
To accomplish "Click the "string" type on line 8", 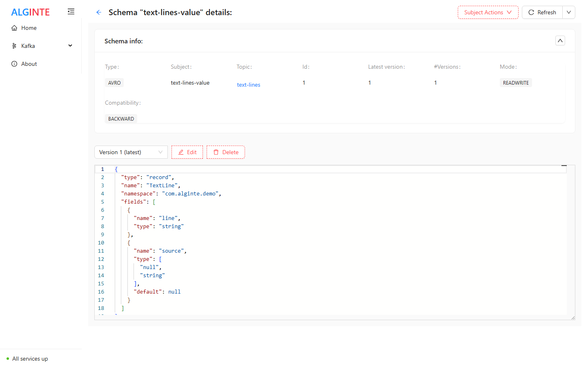I will (x=171, y=226).
